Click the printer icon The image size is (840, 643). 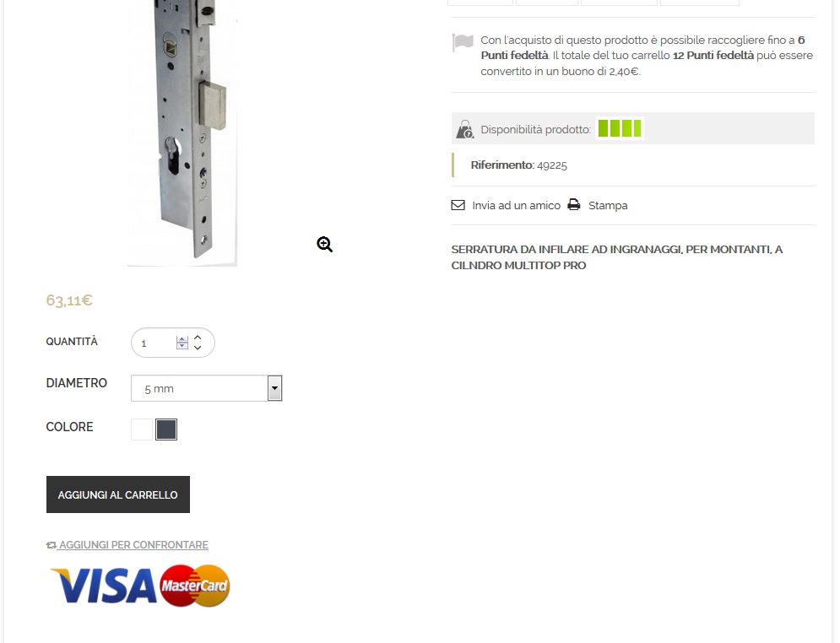point(574,204)
